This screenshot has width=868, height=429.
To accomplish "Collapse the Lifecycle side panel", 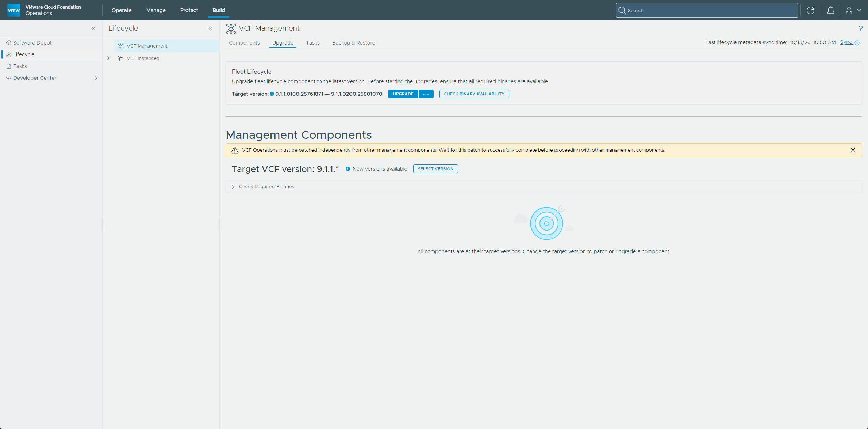I will [210, 29].
